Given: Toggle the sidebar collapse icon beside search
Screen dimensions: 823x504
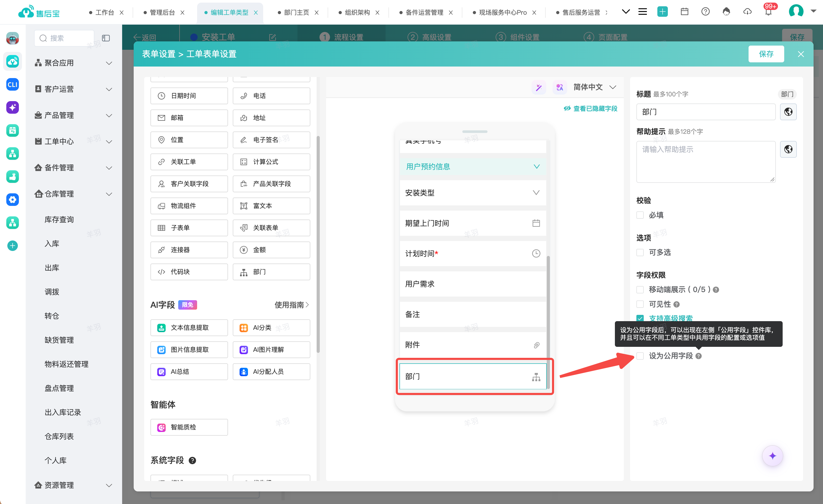Looking at the screenshot, I should 106,38.
